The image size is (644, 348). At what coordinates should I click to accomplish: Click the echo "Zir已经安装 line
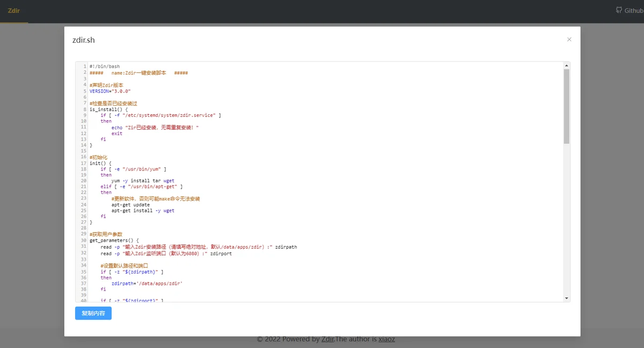tap(155, 127)
